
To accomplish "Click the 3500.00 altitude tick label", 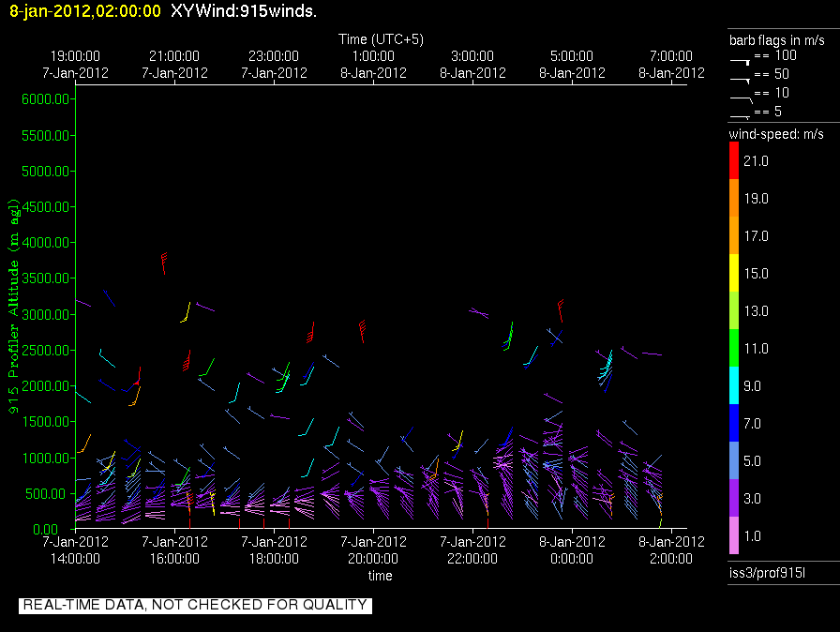I will click(46, 278).
